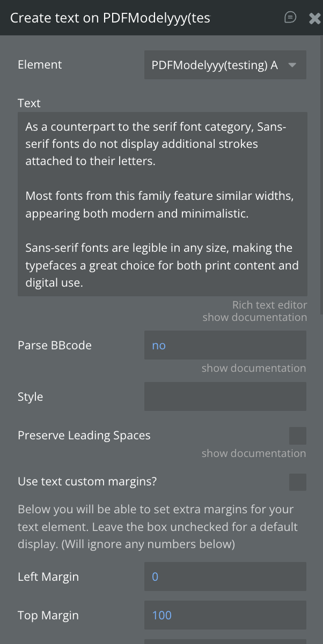Click the Left Margin input field
The width and height of the screenshot is (323, 644).
[225, 577]
